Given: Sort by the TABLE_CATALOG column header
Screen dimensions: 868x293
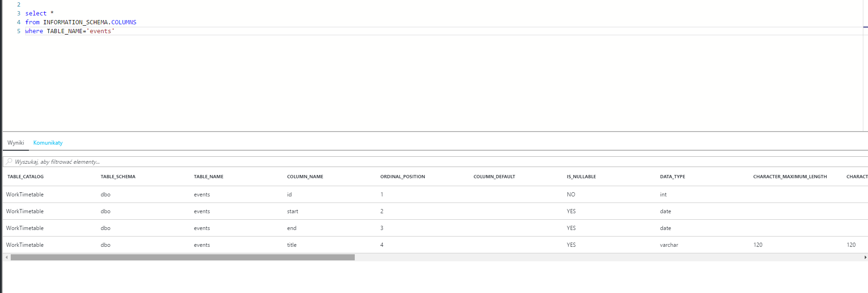Looking at the screenshot, I should [26, 177].
